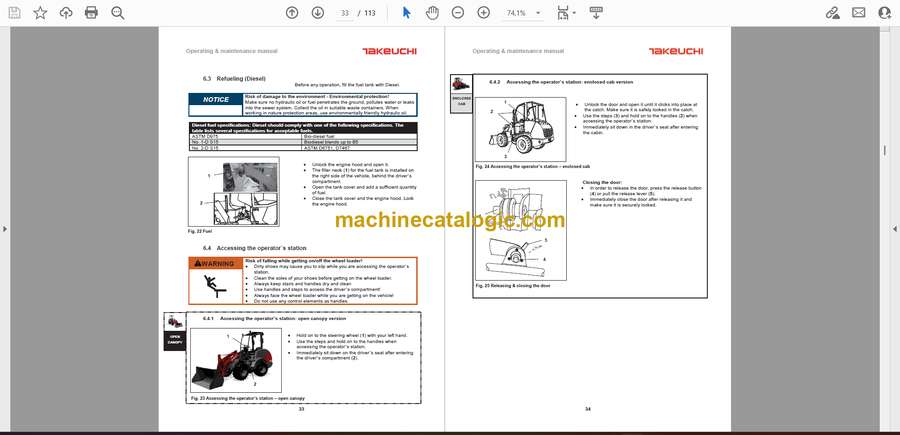Image resolution: width=900 pixels, height=435 pixels.
Task: Click the fuel filler neck illustration
Action: [x=234, y=192]
